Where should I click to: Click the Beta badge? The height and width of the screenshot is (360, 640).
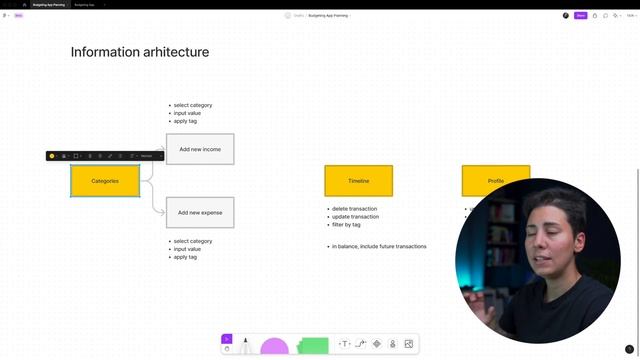18,16
